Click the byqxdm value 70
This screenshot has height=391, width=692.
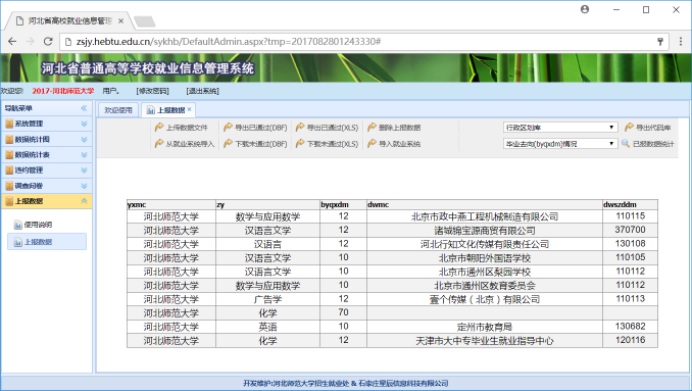(343, 312)
